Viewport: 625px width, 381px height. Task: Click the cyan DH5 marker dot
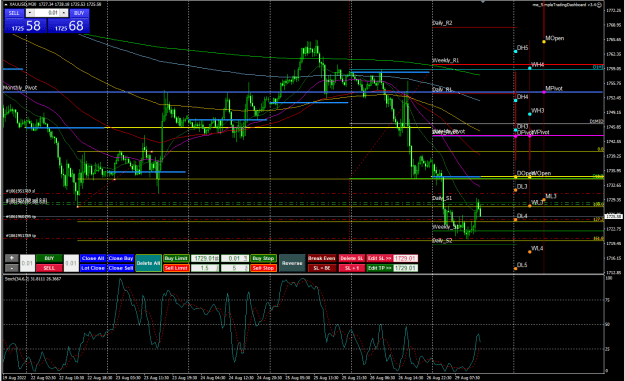pyautogui.click(x=515, y=51)
